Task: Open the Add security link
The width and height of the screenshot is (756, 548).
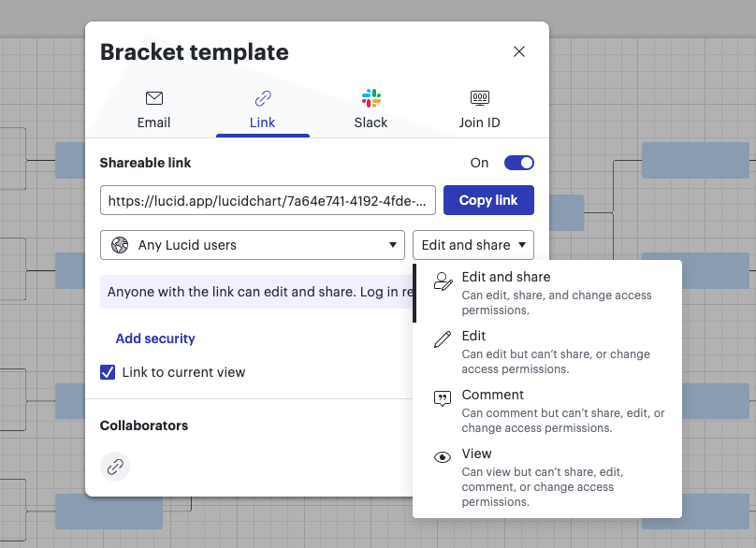Action: coord(155,339)
